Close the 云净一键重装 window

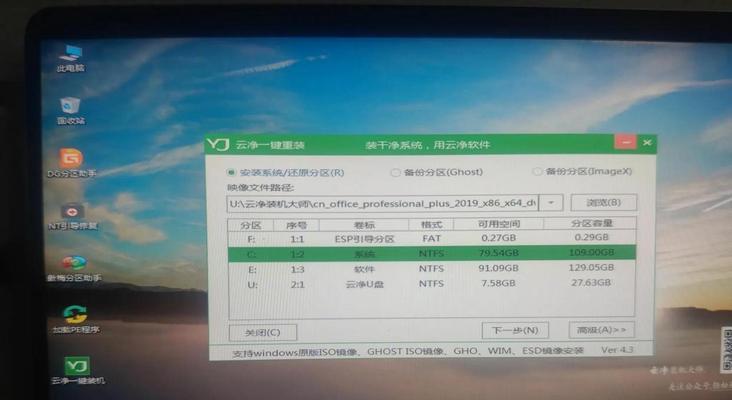coord(647,142)
